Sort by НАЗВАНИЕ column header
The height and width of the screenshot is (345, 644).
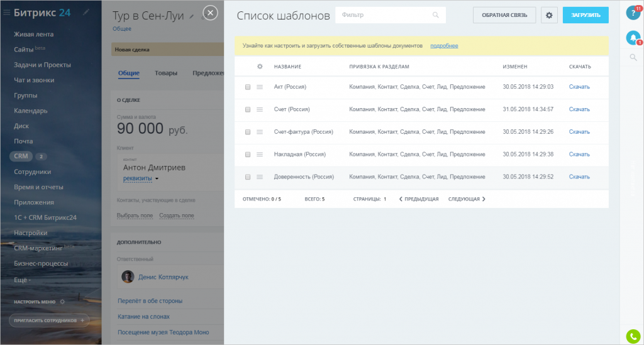point(287,67)
